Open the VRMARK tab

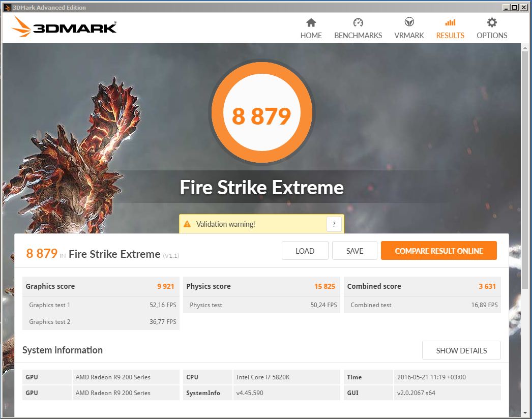(x=409, y=28)
